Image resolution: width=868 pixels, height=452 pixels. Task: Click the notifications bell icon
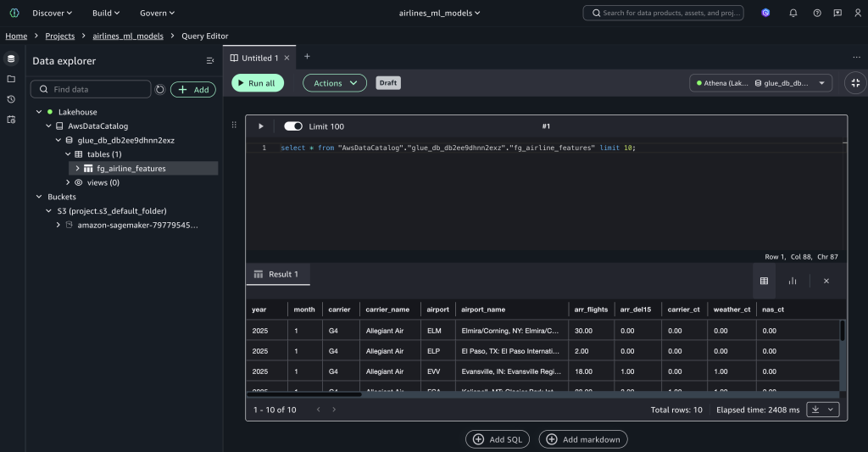pyautogui.click(x=793, y=13)
